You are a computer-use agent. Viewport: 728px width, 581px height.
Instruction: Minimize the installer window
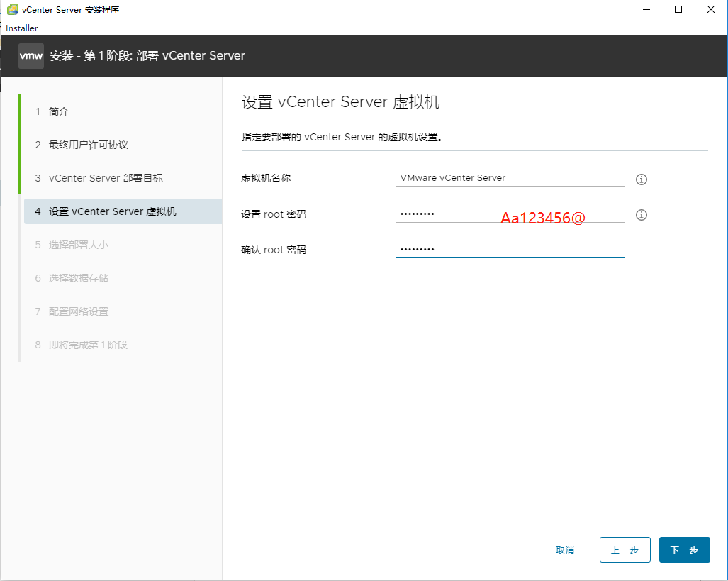pyautogui.click(x=646, y=9)
